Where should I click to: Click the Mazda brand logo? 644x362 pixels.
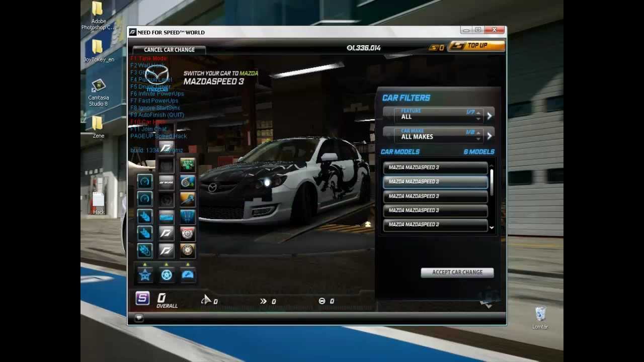pyautogui.click(x=157, y=77)
